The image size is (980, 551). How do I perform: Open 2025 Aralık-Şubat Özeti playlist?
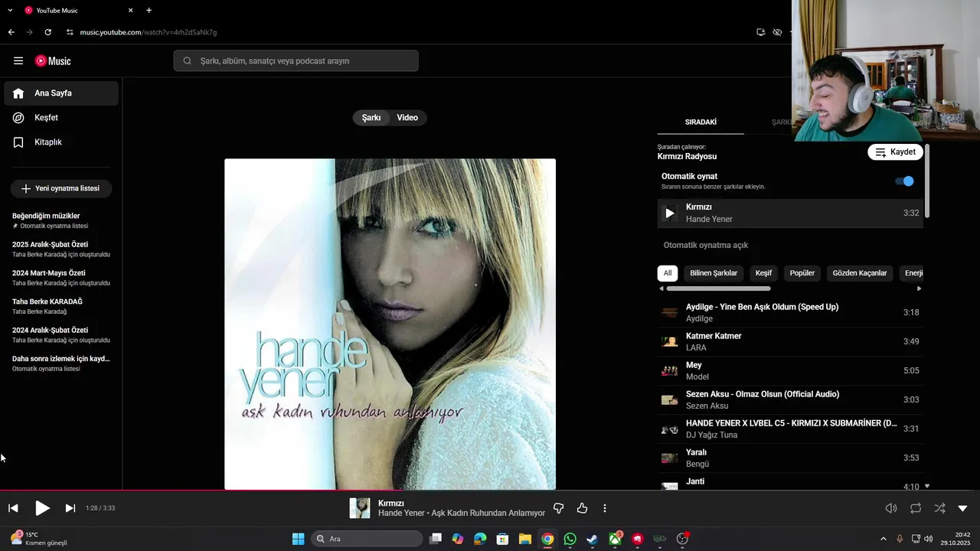click(x=61, y=249)
